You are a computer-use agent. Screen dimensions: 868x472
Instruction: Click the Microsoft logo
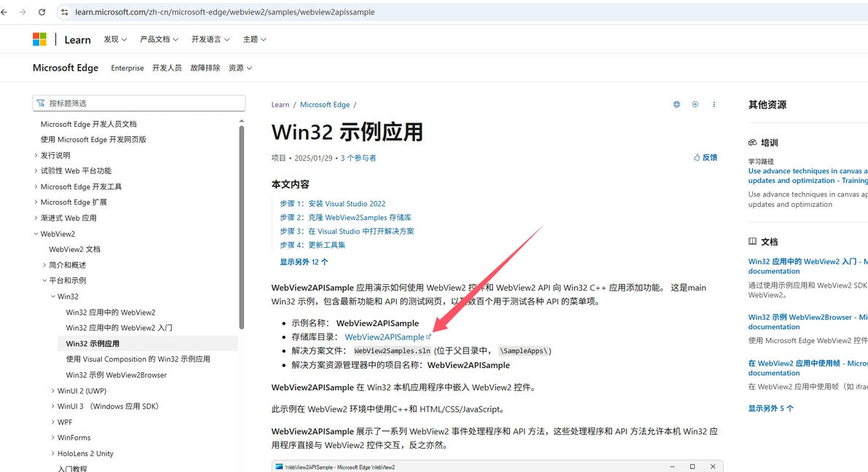39,39
